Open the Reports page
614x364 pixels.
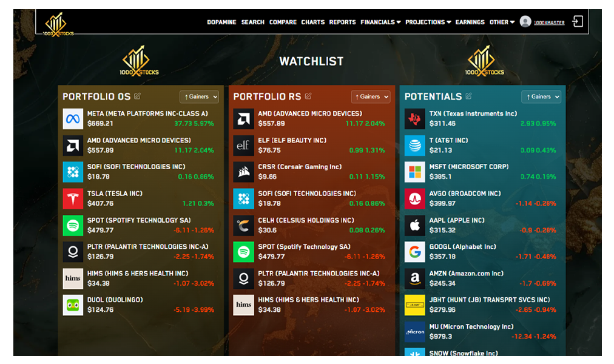pyautogui.click(x=342, y=22)
